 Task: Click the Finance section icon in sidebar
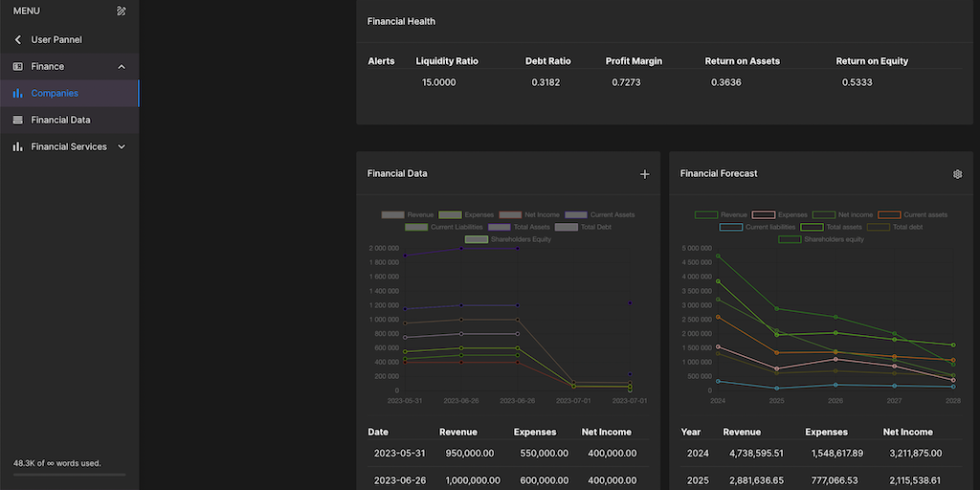pyautogui.click(x=17, y=67)
